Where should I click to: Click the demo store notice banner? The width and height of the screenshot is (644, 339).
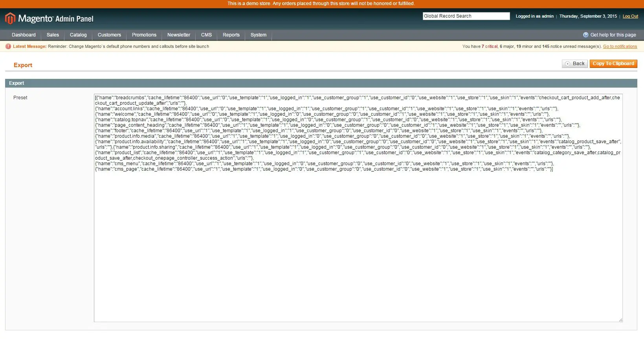[x=322, y=4]
